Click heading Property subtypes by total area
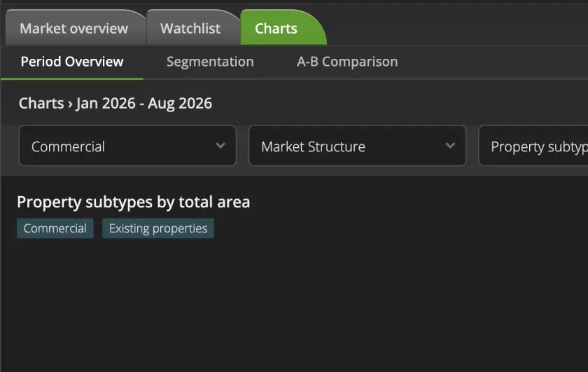The image size is (588, 372). [134, 202]
